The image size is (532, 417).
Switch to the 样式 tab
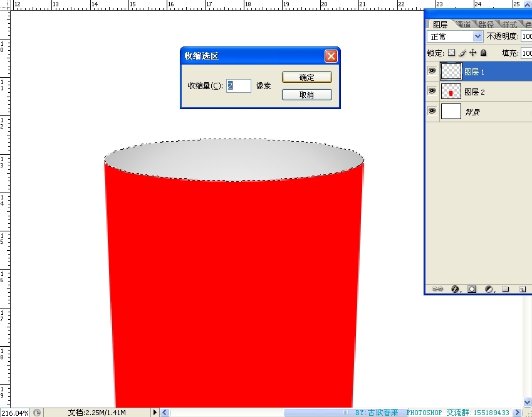coord(509,24)
